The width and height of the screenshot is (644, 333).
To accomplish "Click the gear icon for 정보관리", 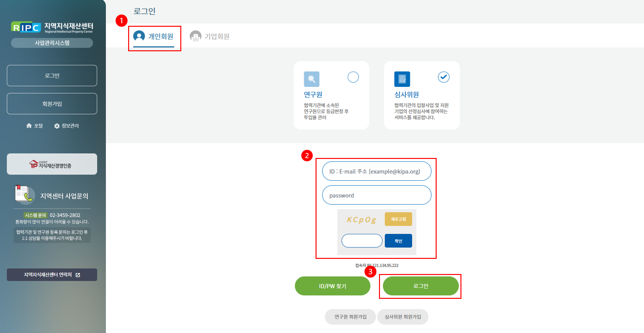I will click(x=57, y=126).
